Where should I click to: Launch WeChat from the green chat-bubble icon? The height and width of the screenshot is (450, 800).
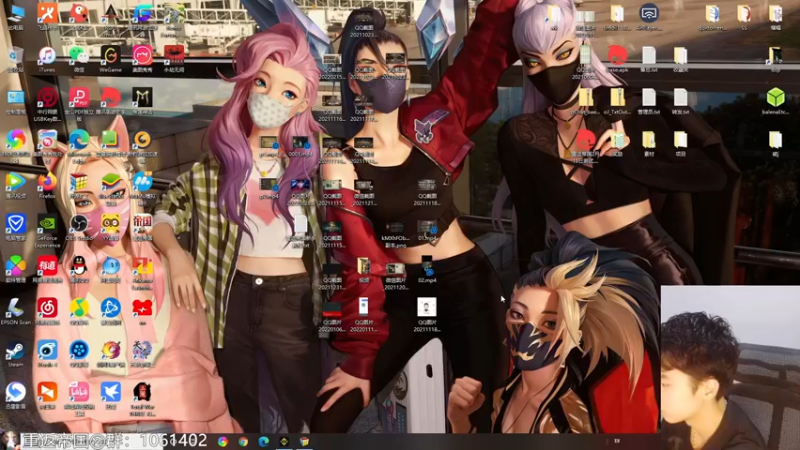(x=79, y=57)
